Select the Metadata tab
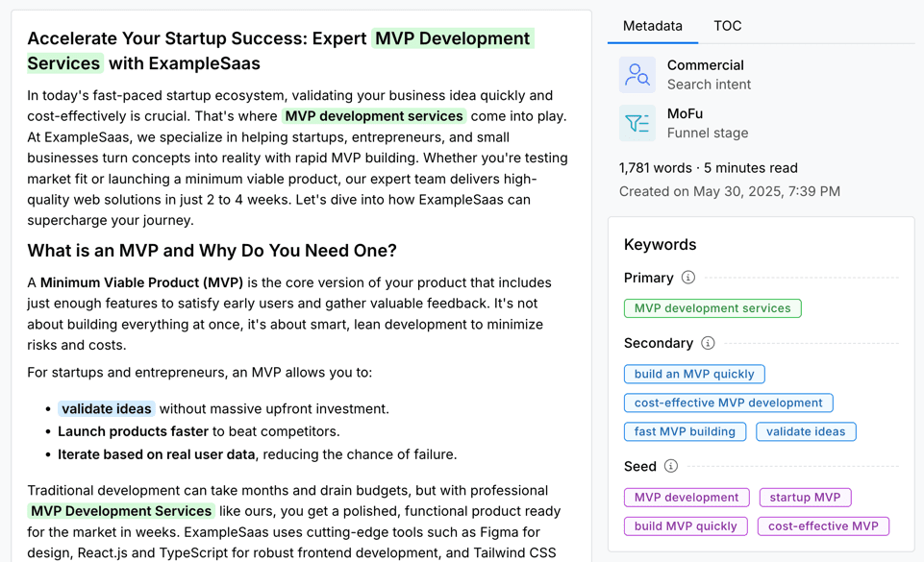This screenshot has height=562, width=924. [652, 26]
